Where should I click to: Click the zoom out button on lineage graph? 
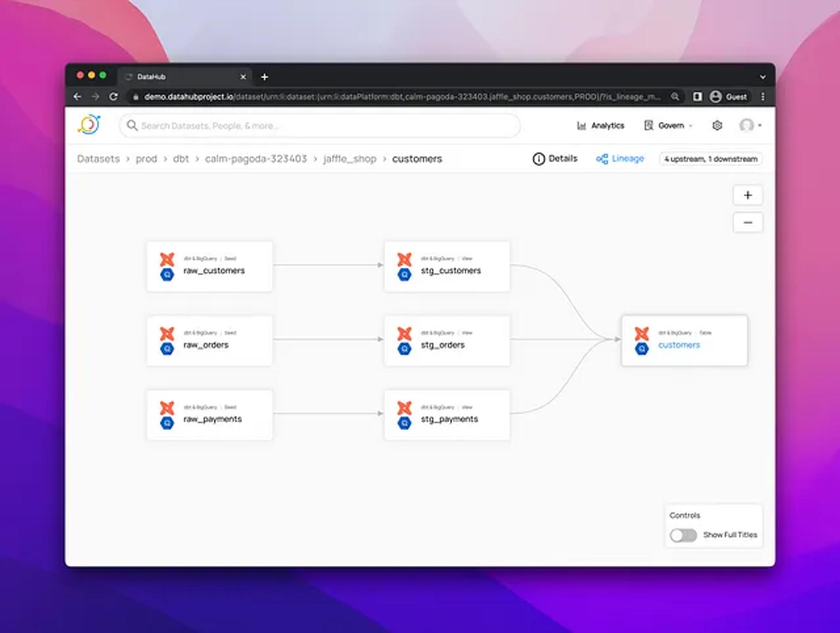click(747, 223)
